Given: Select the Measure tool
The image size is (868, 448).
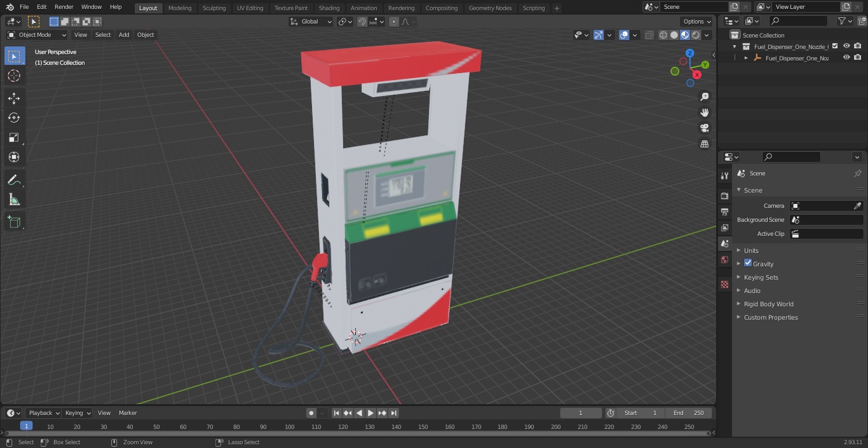Looking at the screenshot, I should coord(14,200).
